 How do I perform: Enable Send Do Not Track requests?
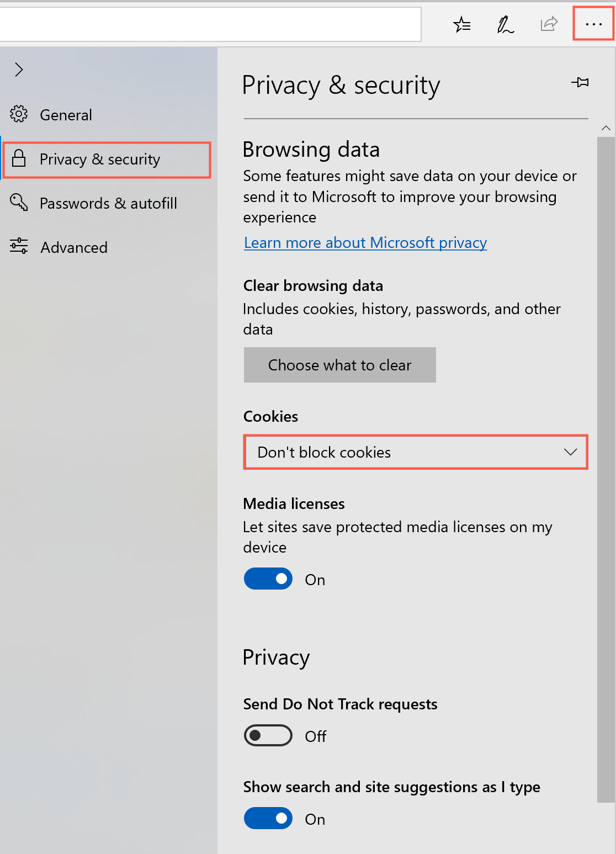[x=268, y=735]
